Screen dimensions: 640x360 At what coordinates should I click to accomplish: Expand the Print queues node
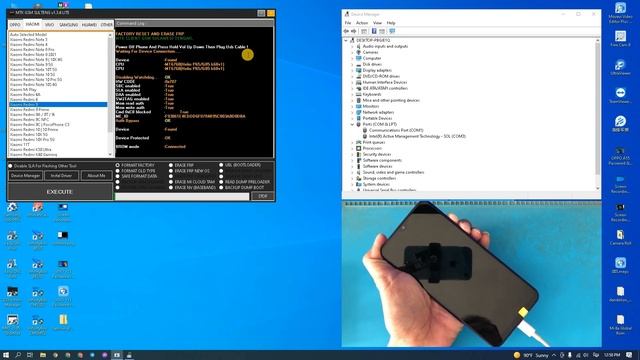coord(352,142)
